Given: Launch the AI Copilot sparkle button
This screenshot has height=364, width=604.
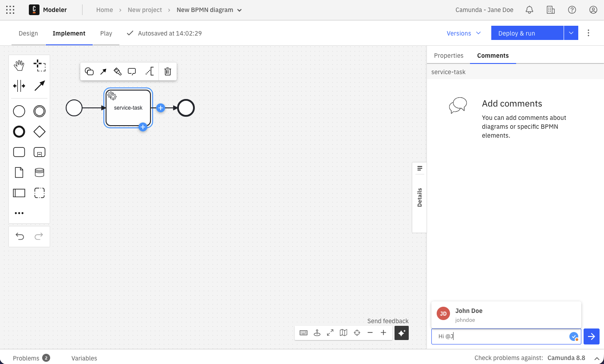Looking at the screenshot, I should (x=402, y=332).
